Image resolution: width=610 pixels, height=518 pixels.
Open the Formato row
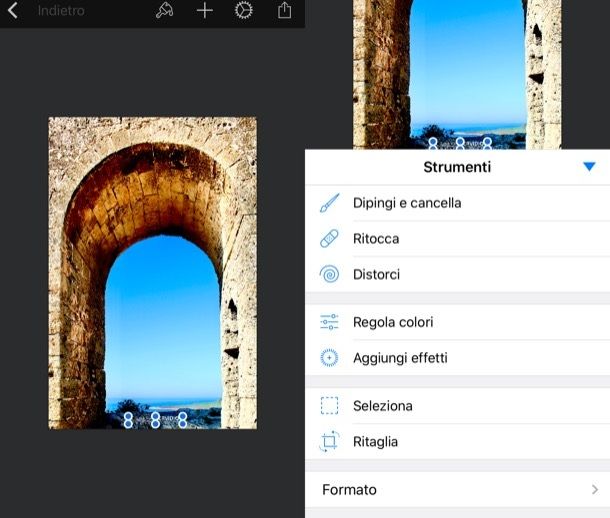(x=458, y=490)
